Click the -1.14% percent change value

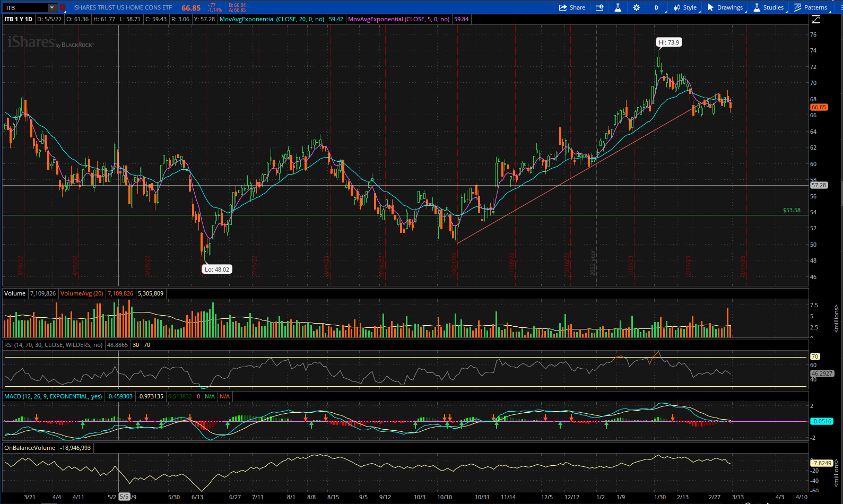click(214, 10)
